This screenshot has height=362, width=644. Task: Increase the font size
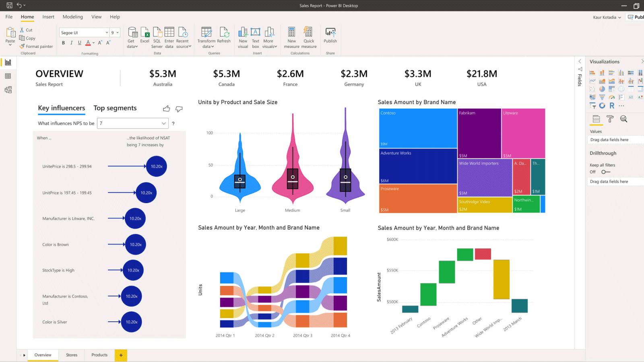[x=100, y=43]
